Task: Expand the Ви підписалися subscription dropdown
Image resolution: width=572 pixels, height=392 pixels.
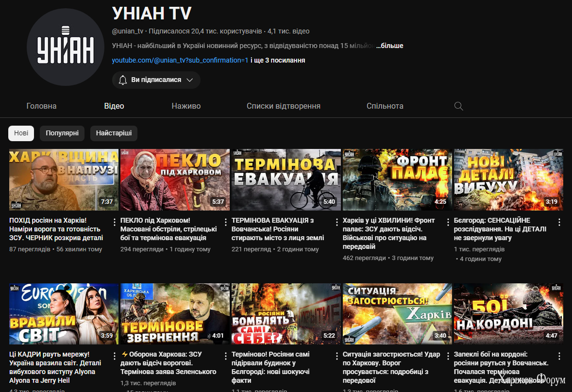Action: (156, 80)
